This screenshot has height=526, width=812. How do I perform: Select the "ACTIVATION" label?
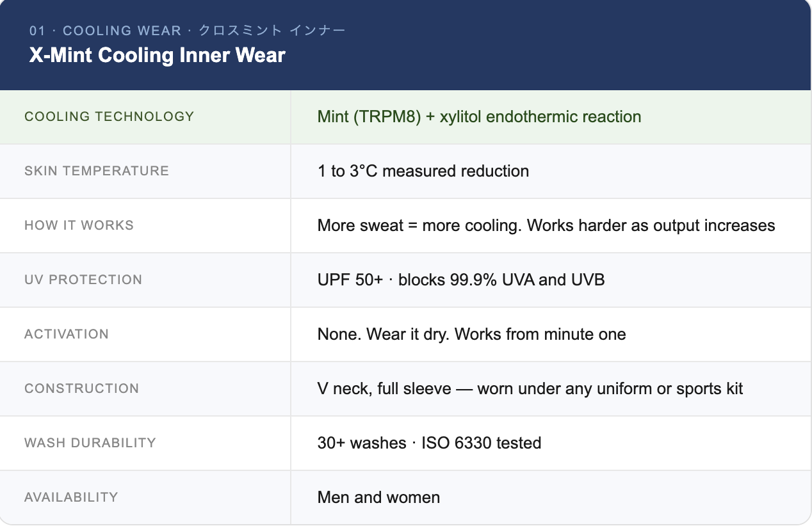(67, 334)
